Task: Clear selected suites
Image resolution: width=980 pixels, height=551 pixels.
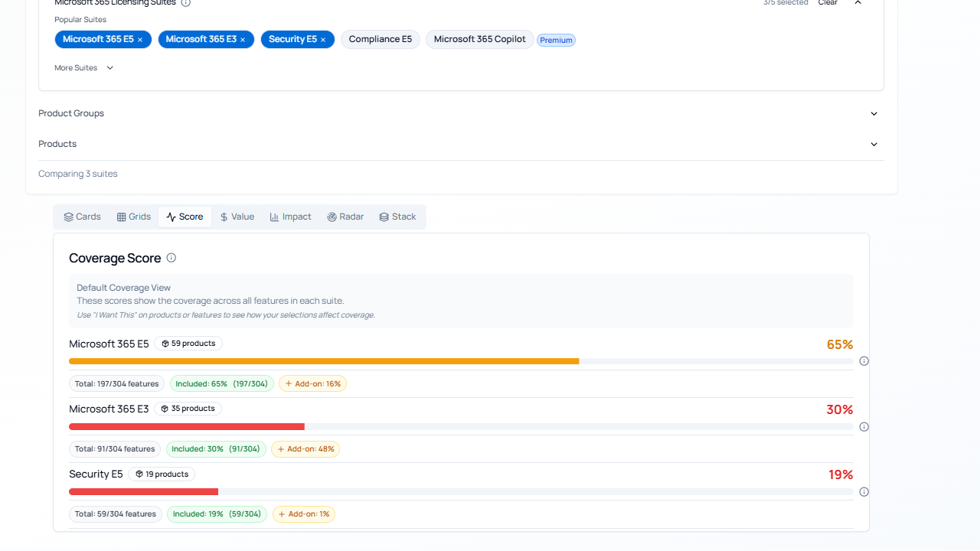Action: tap(828, 3)
